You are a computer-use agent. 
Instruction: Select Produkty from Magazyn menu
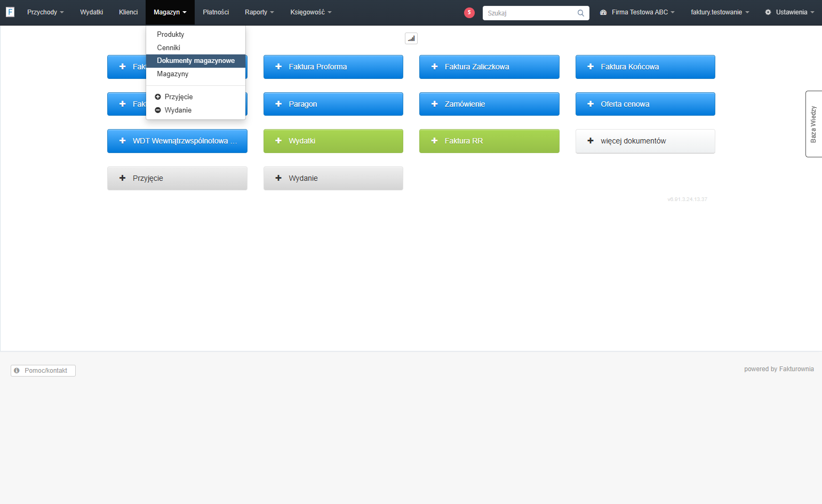click(x=196, y=34)
